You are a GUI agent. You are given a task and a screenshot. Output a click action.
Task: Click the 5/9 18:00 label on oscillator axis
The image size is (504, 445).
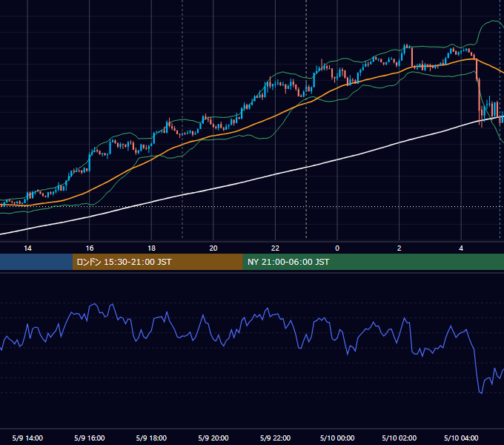coord(151,438)
